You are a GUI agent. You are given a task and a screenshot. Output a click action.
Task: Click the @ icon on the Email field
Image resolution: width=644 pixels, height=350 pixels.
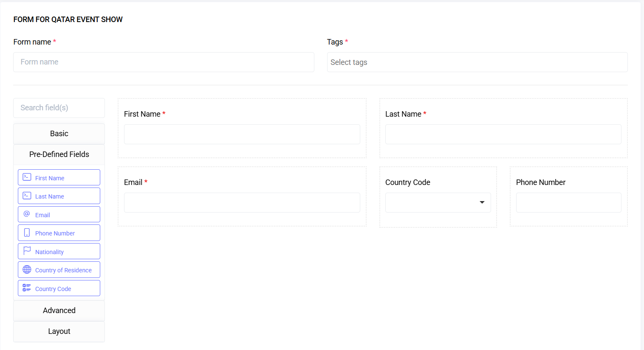click(x=28, y=214)
